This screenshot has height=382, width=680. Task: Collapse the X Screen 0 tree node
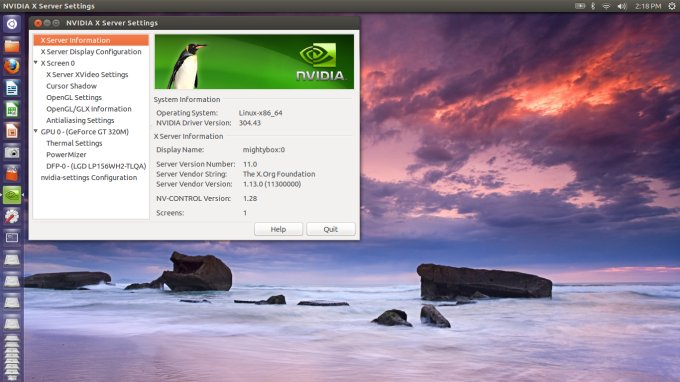pyautogui.click(x=36, y=63)
